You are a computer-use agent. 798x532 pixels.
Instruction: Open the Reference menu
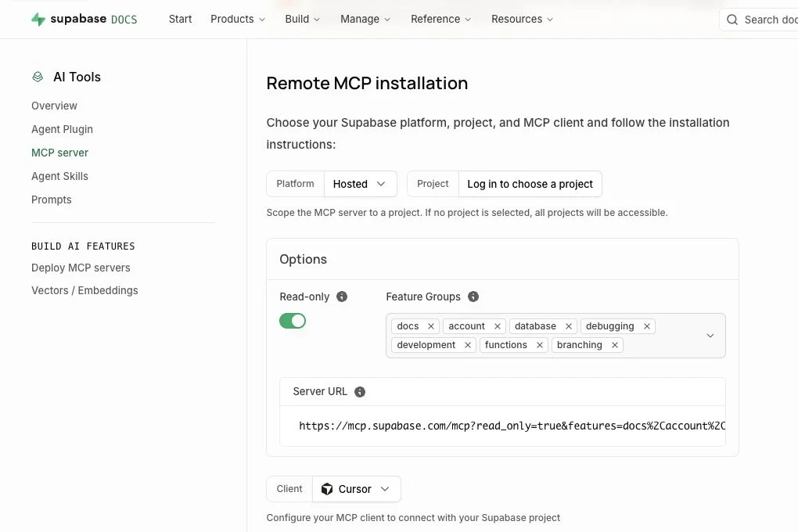pyautogui.click(x=440, y=20)
